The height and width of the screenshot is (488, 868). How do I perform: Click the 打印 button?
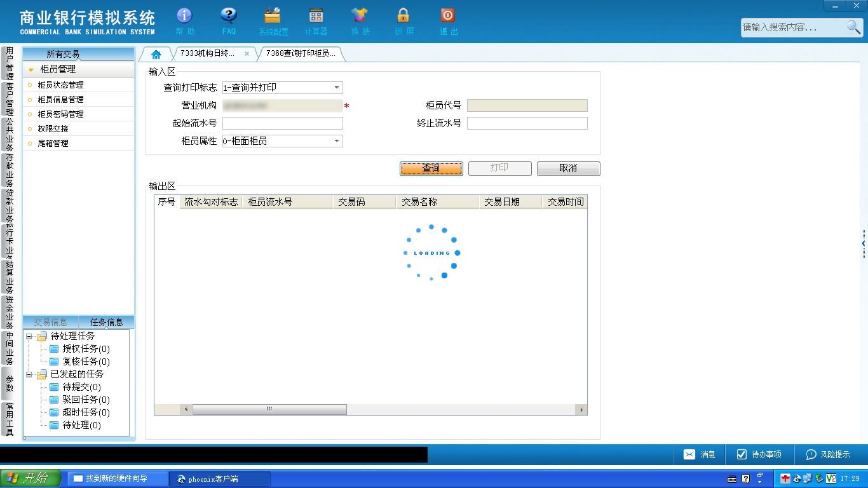coord(499,168)
